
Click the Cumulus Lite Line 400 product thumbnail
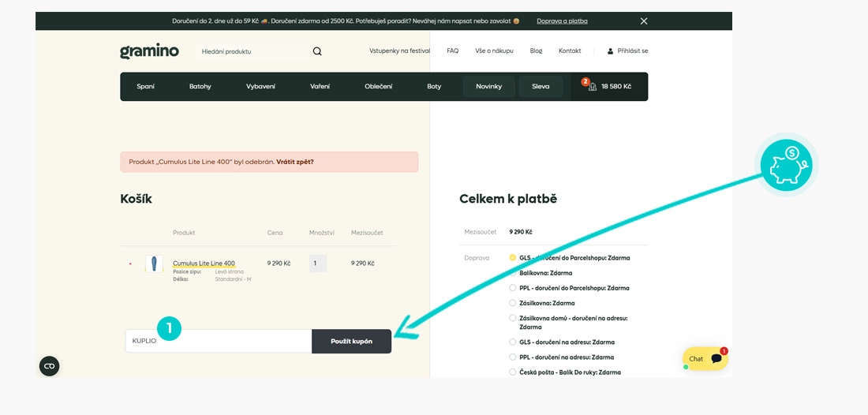point(154,264)
